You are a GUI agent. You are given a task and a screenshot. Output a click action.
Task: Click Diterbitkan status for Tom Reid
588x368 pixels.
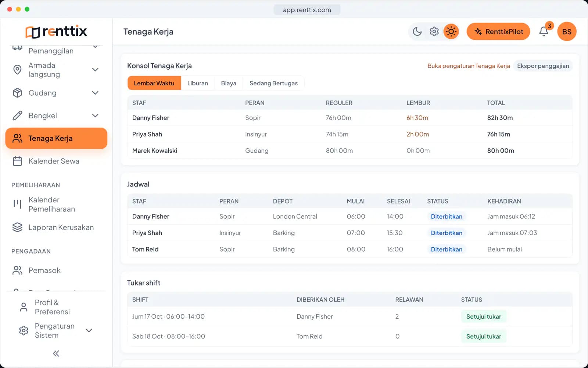tap(447, 249)
